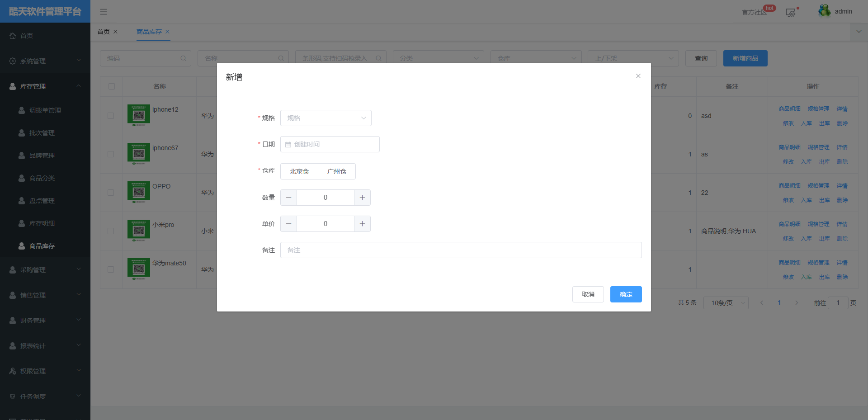This screenshot has height=420, width=868.
Task: Select the 广州仓 warehouse option
Action: point(337,171)
